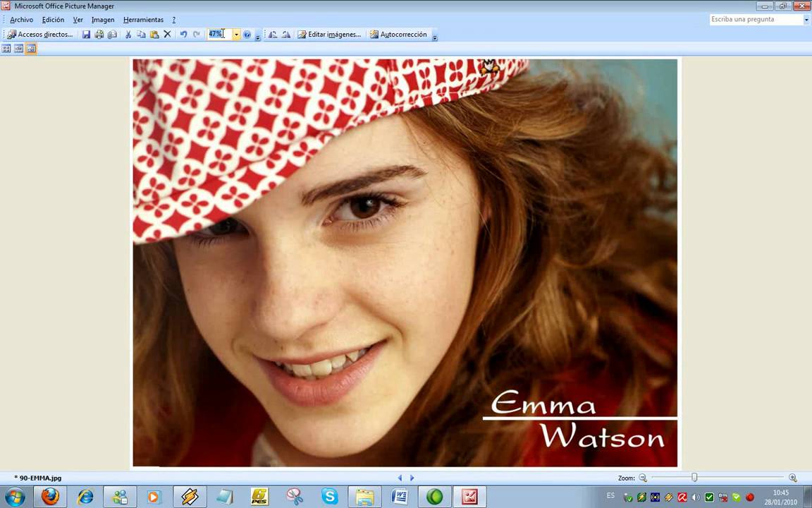Click the Accesos directos button
The height and width of the screenshot is (508, 812).
(x=40, y=34)
